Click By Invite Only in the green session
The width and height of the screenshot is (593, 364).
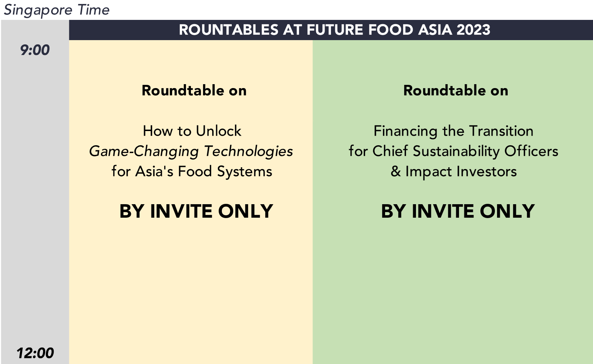click(458, 211)
